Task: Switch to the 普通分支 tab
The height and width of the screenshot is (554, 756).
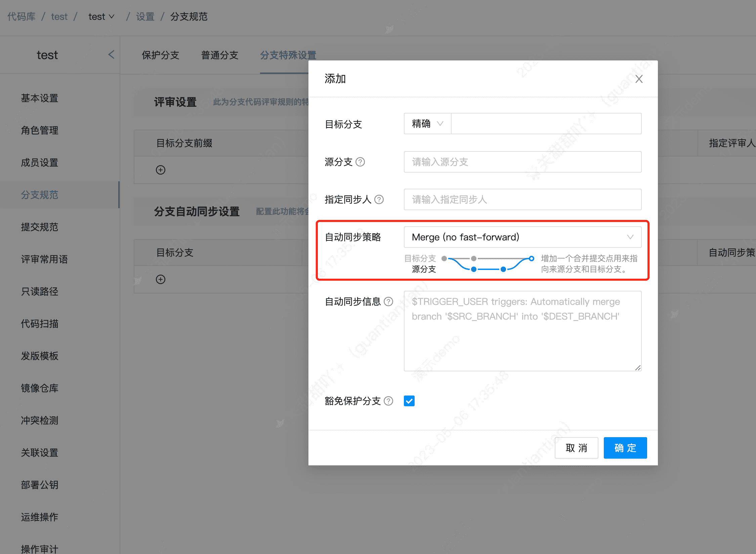Action: (219, 55)
